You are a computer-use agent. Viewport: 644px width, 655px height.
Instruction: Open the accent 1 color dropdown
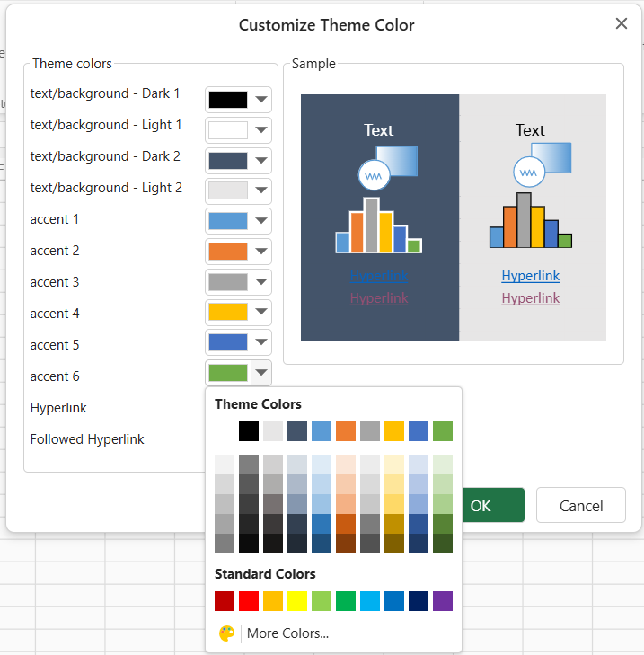click(261, 220)
